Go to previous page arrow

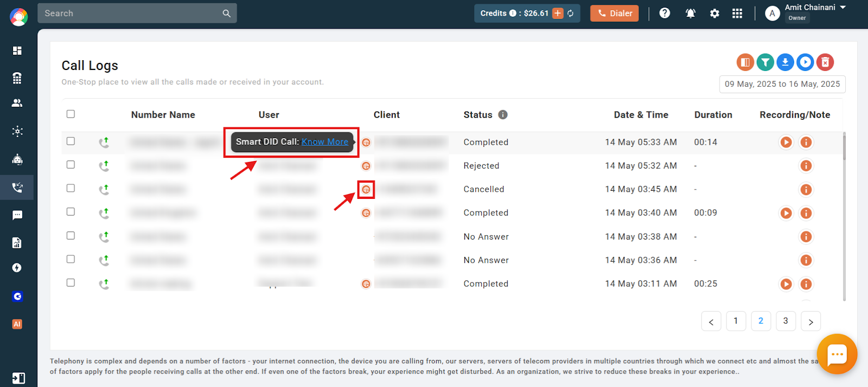pos(711,321)
